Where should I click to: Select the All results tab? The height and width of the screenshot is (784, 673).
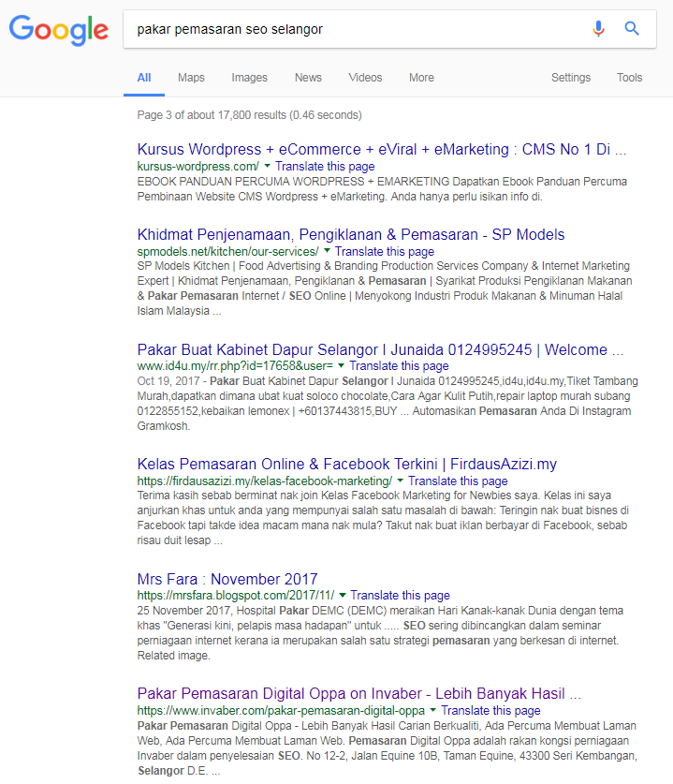click(144, 78)
